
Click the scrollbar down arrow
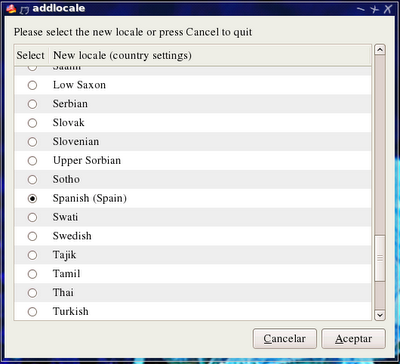point(380,315)
